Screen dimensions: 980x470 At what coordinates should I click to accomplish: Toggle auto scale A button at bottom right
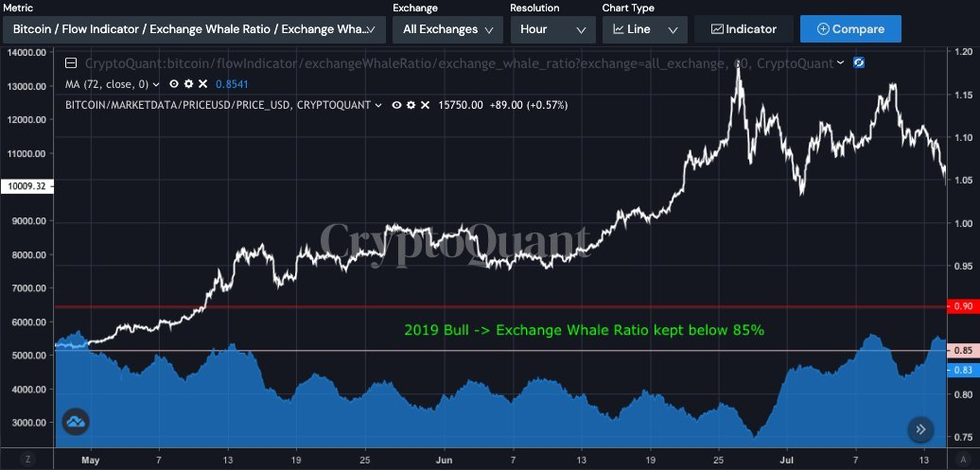[x=963, y=459]
